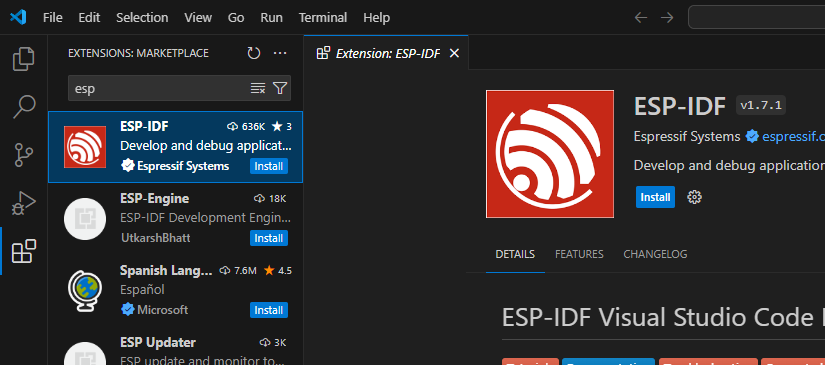Click the 4.5 star rating on Spanish Language Pack

278,270
